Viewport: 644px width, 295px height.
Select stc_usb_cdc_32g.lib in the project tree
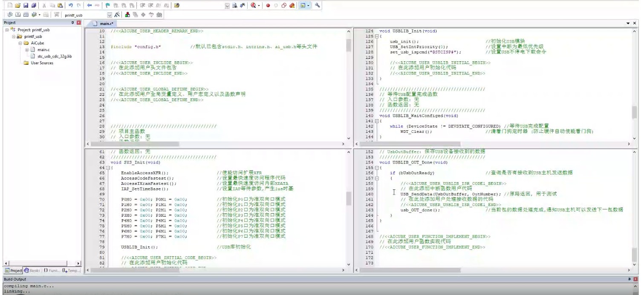pyautogui.click(x=54, y=56)
